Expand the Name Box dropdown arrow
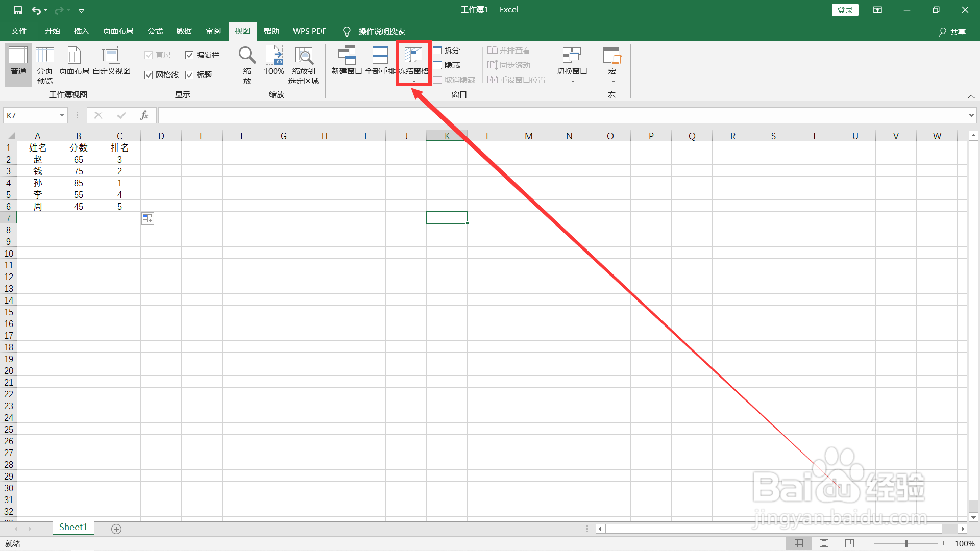 [62, 115]
